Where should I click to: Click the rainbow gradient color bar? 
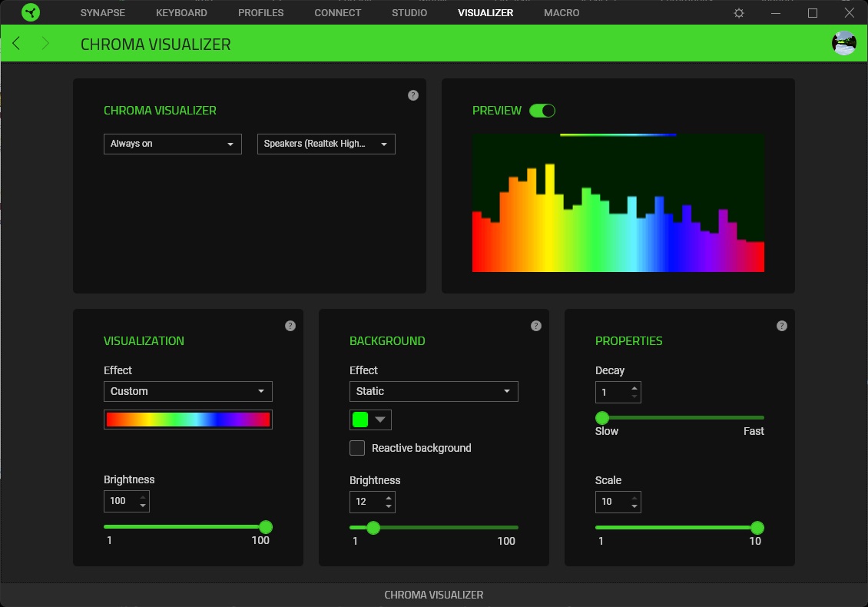pos(188,420)
